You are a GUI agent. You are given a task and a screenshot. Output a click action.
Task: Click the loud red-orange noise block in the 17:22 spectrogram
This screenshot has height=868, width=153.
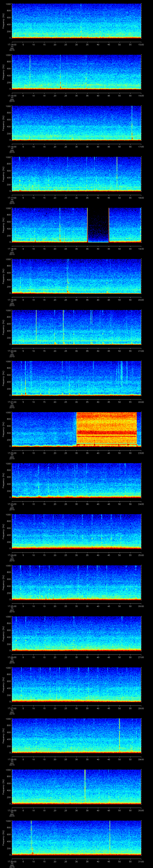coord(107,429)
